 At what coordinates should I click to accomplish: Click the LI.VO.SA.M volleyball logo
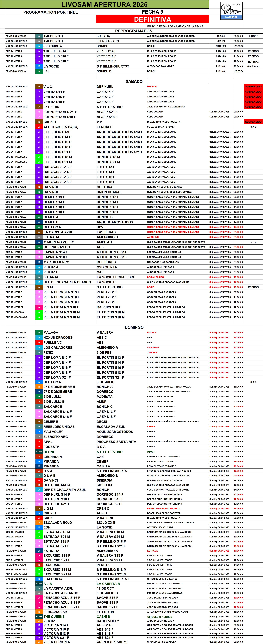pos(231,11)
